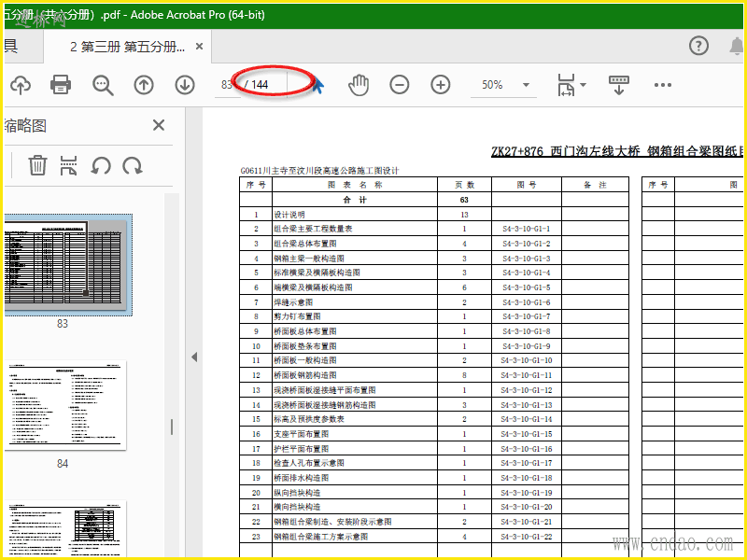Click the page count total 63
Screen dimensions: 747x560
pyautogui.click(x=464, y=200)
